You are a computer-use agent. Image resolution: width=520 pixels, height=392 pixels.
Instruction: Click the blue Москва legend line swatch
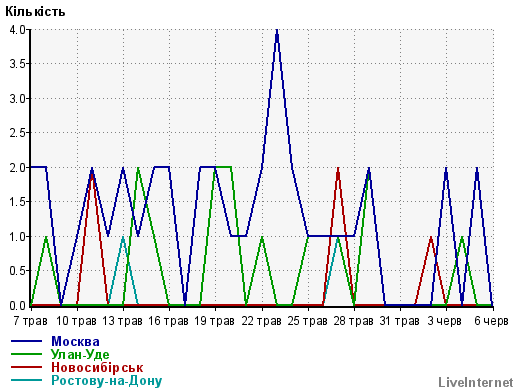click(27, 341)
